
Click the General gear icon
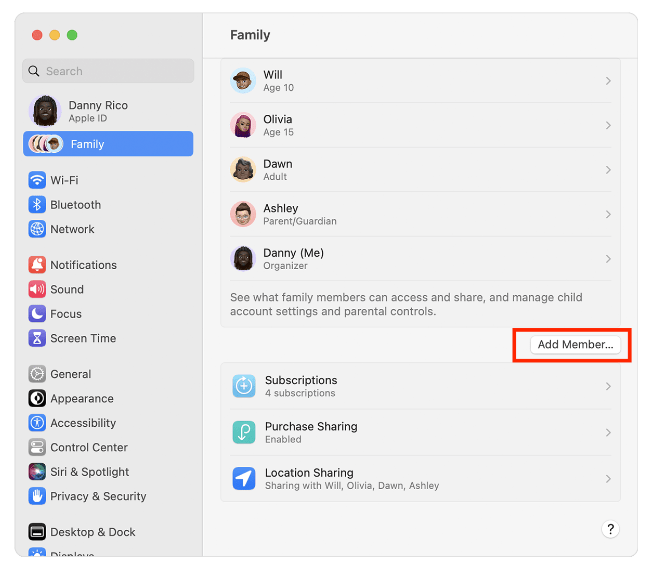click(x=37, y=374)
